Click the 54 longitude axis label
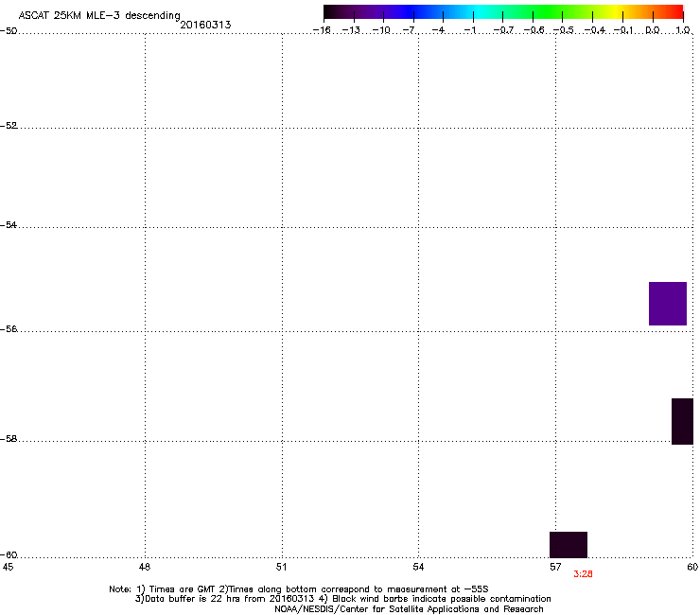Viewport: 700px width, 615px height. pyautogui.click(x=418, y=567)
